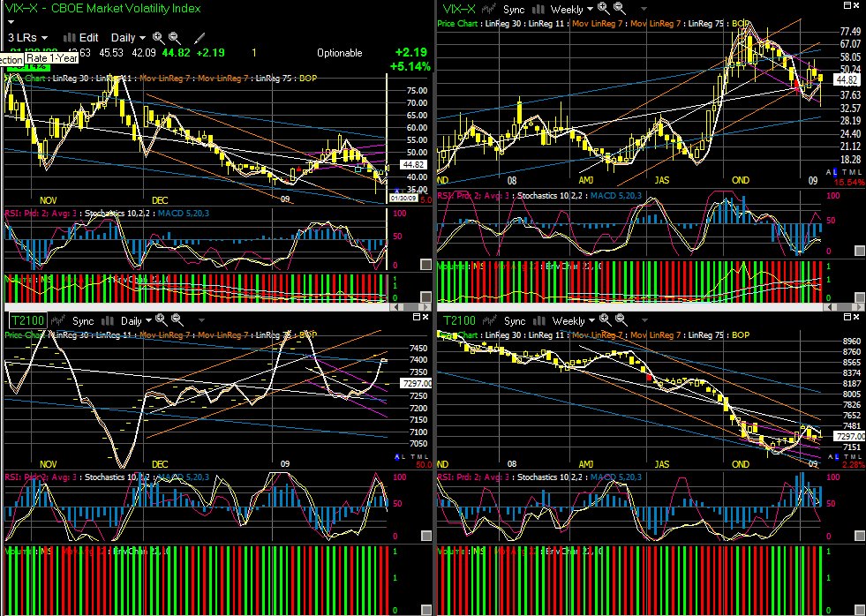Viewport: 866px width, 616px height.
Task: Zoom out on the VIX-X daily chart
Action: [175, 38]
